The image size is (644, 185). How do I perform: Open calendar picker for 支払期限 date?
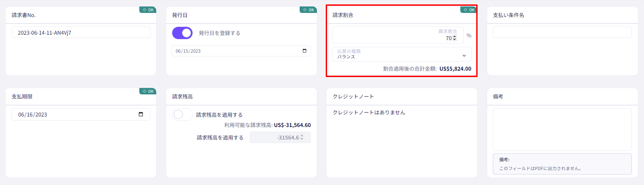[141, 114]
